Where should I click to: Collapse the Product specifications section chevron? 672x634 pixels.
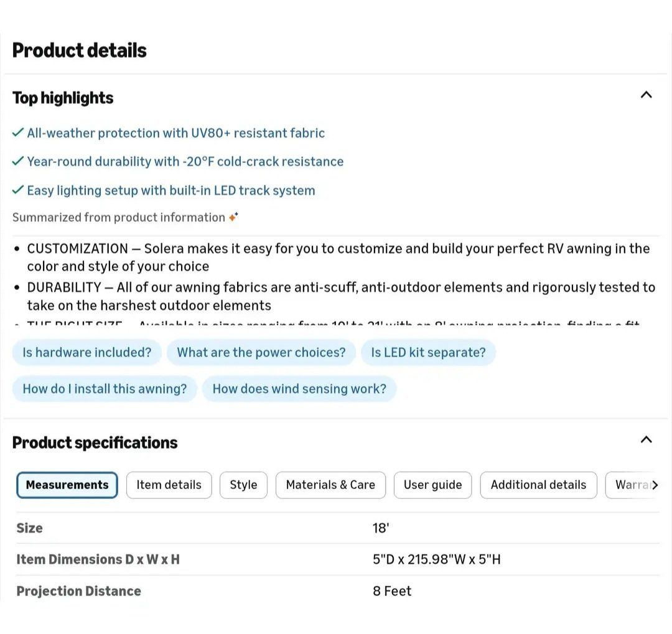pyautogui.click(x=646, y=440)
